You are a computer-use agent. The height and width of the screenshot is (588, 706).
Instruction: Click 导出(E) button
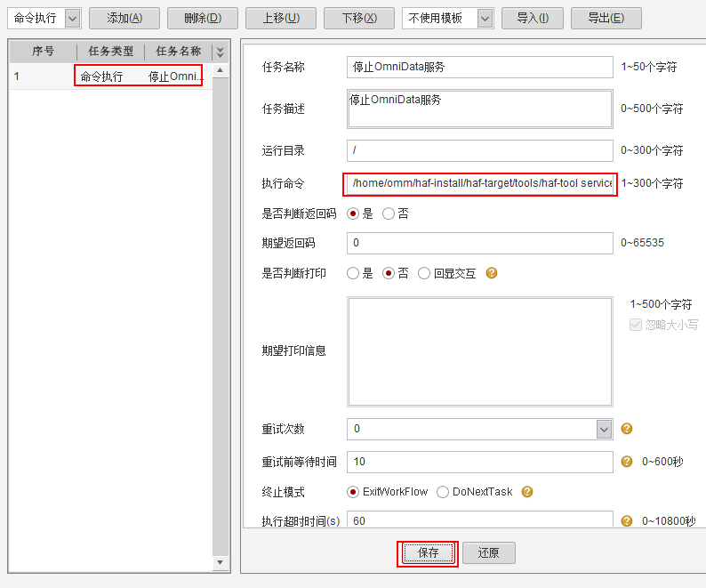606,19
